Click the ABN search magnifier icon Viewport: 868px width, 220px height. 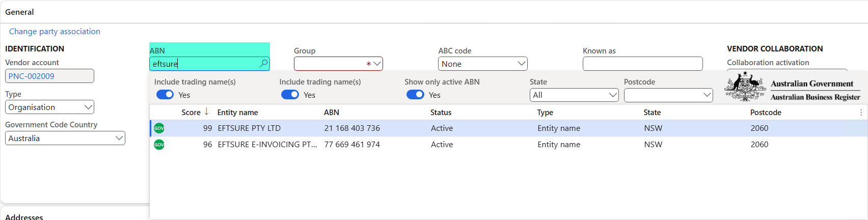click(x=263, y=64)
